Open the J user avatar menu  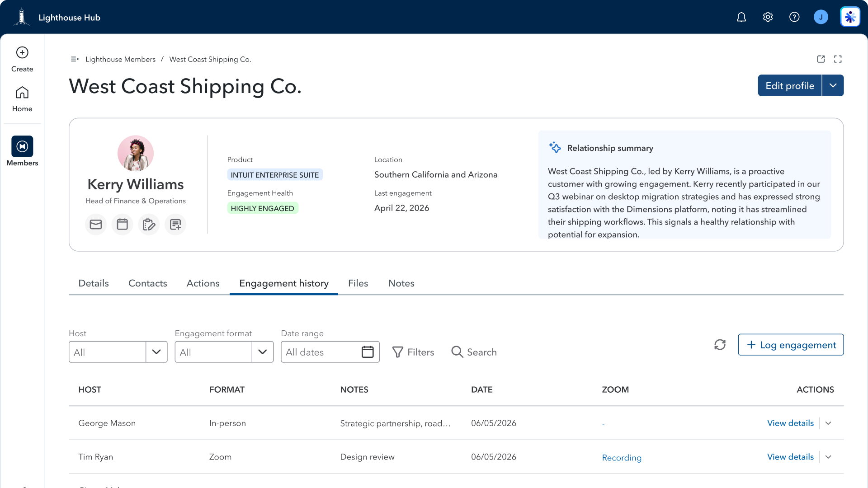pos(821,17)
